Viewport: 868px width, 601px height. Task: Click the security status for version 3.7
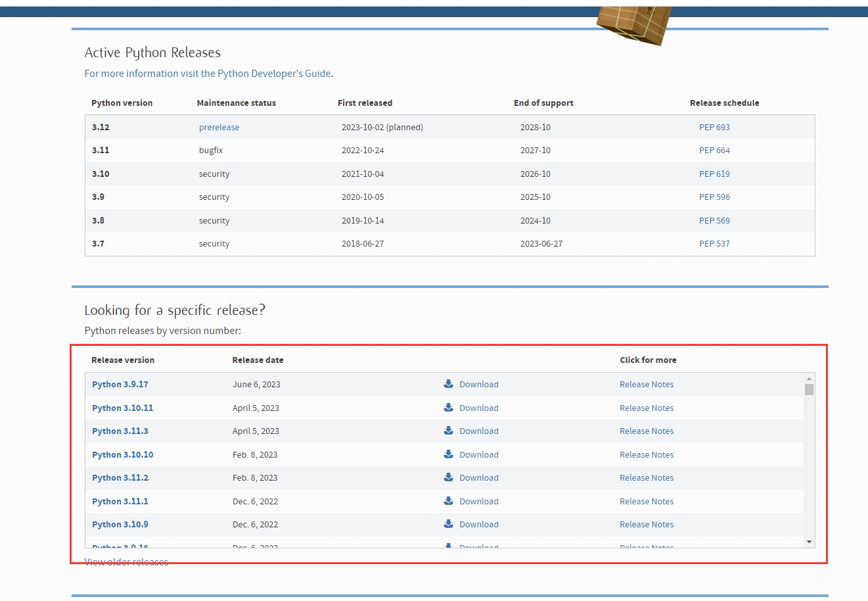pyautogui.click(x=214, y=244)
